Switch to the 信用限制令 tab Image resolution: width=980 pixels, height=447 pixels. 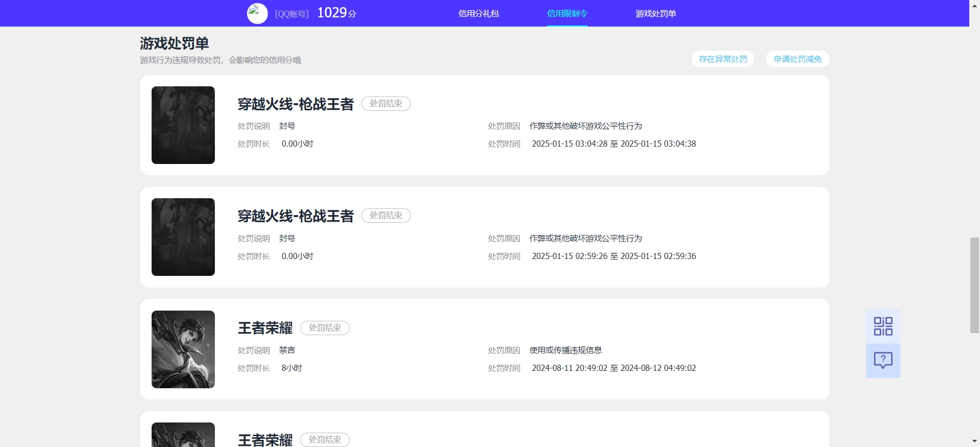click(567, 14)
